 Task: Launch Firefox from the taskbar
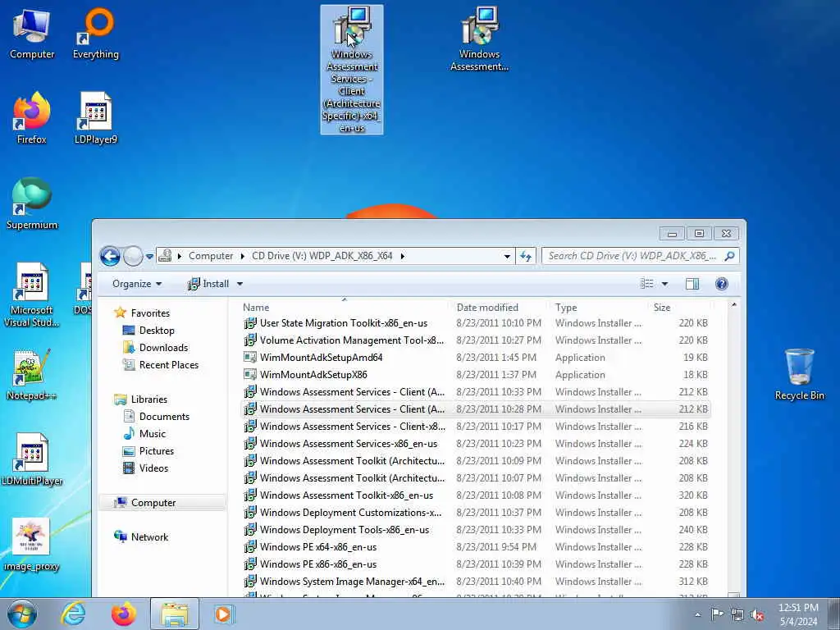124,614
